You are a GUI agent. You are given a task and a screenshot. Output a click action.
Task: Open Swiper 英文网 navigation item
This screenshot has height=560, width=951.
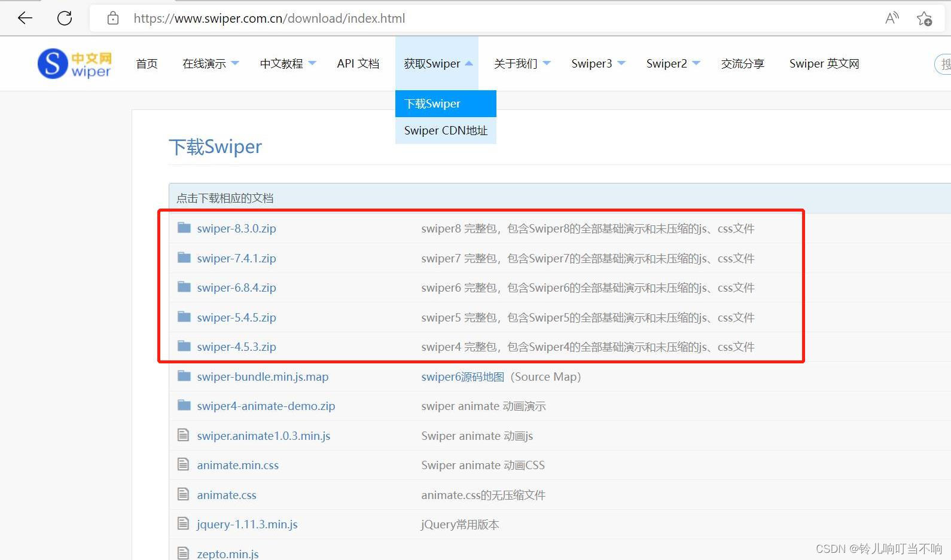824,63
